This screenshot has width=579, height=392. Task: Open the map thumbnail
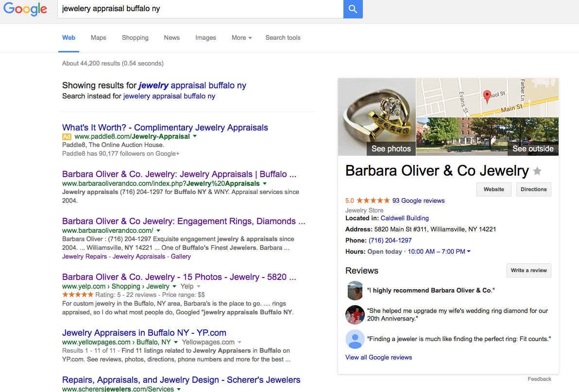[487, 98]
